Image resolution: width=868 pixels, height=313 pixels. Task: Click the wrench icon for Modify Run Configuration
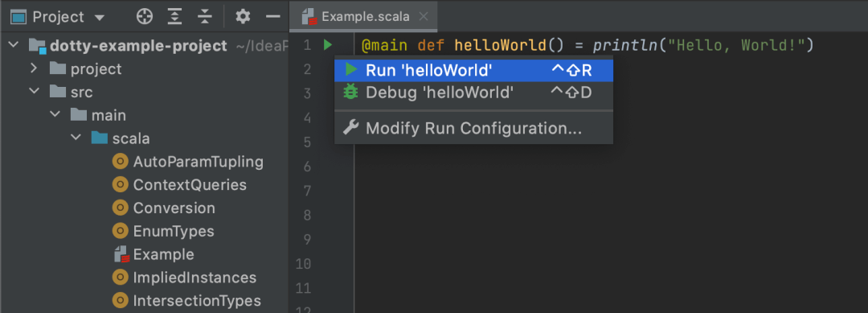tap(350, 127)
